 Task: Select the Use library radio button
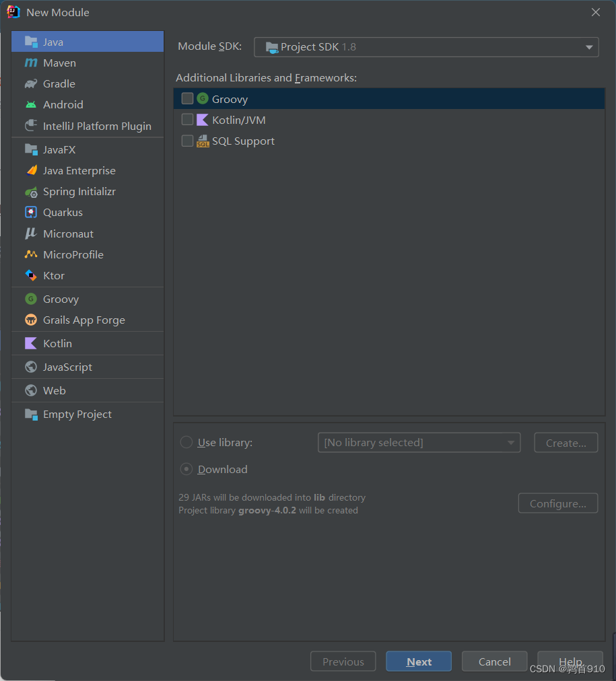pos(186,442)
